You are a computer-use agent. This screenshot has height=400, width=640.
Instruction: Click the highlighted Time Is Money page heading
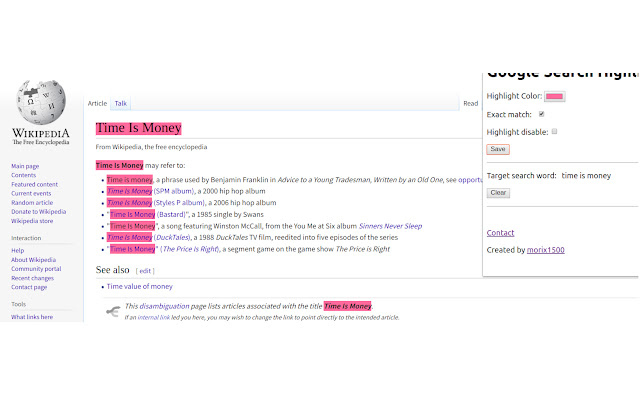coord(138,128)
